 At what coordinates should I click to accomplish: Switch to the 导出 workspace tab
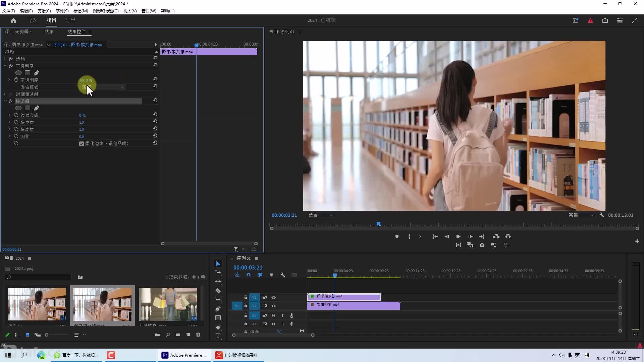pyautogui.click(x=70, y=20)
